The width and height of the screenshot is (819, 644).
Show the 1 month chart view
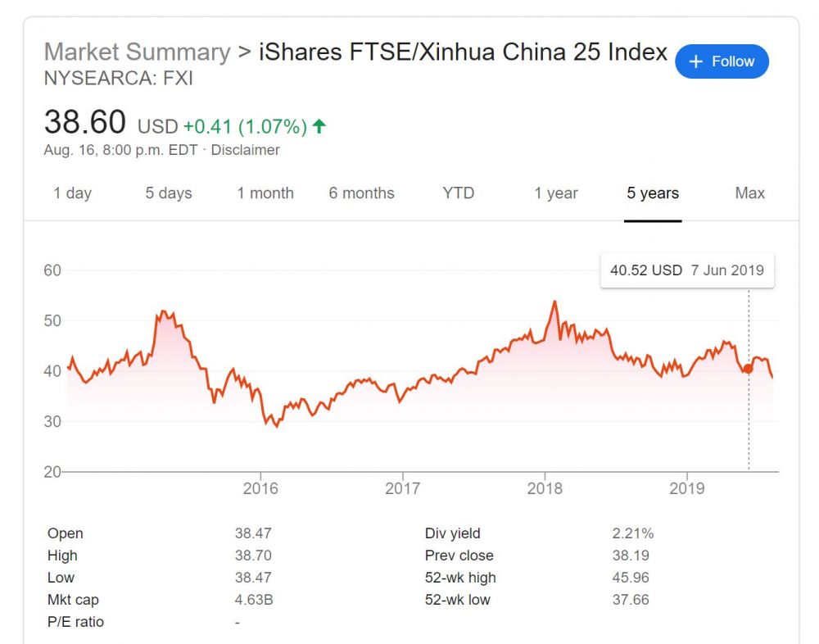[x=265, y=193]
